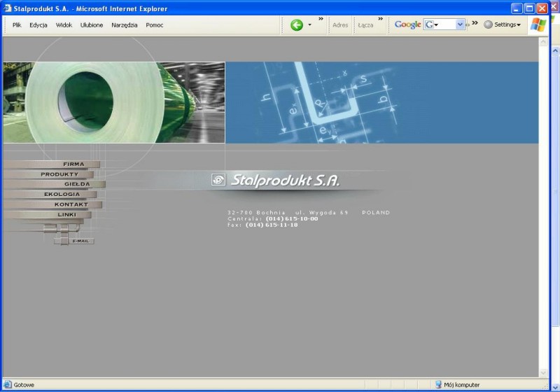Click the page scrollbar up arrow
Image resolution: width=560 pixels, height=392 pixels.
tap(543, 42)
